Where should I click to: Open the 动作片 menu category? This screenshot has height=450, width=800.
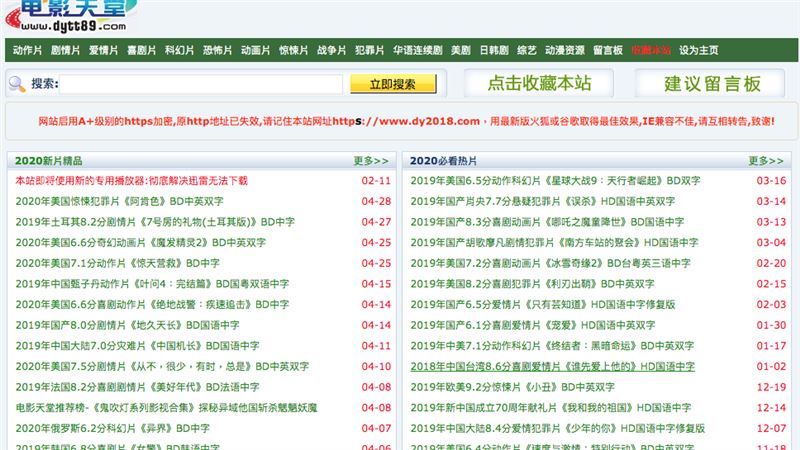point(27,50)
